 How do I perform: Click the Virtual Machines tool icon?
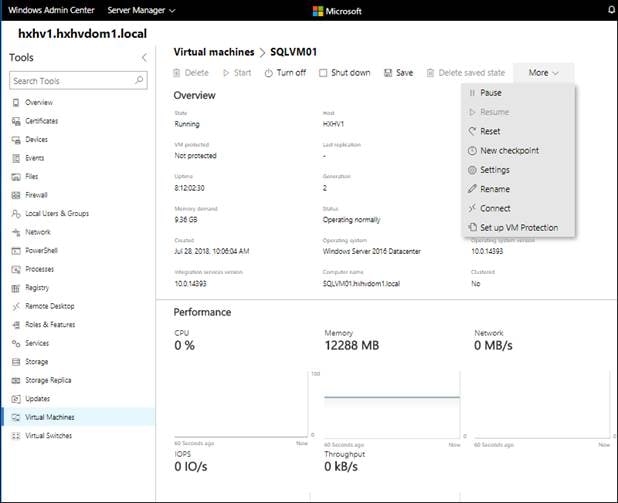[16, 417]
